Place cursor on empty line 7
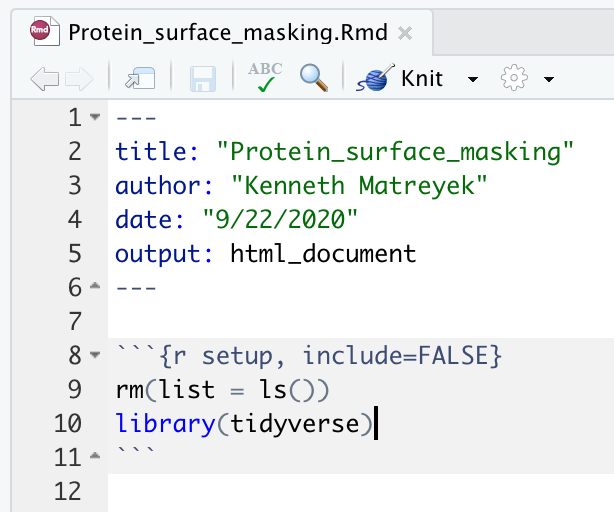The height and width of the screenshot is (512, 614). (360, 321)
